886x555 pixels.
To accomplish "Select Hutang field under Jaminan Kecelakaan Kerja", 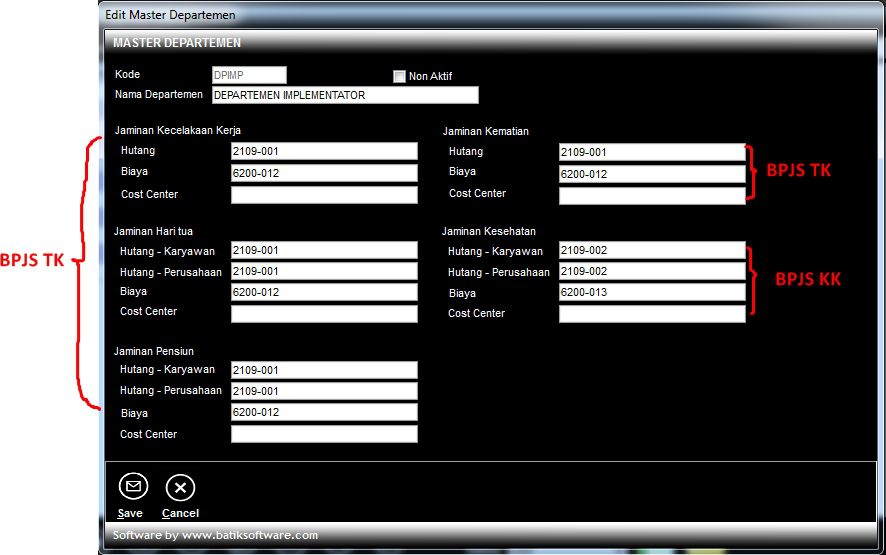I will [x=324, y=151].
